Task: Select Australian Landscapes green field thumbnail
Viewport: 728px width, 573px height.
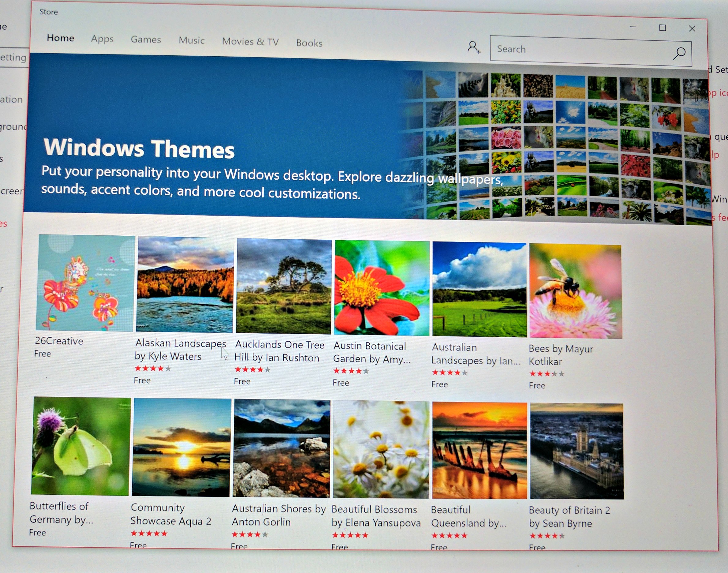Action: coord(480,290)
